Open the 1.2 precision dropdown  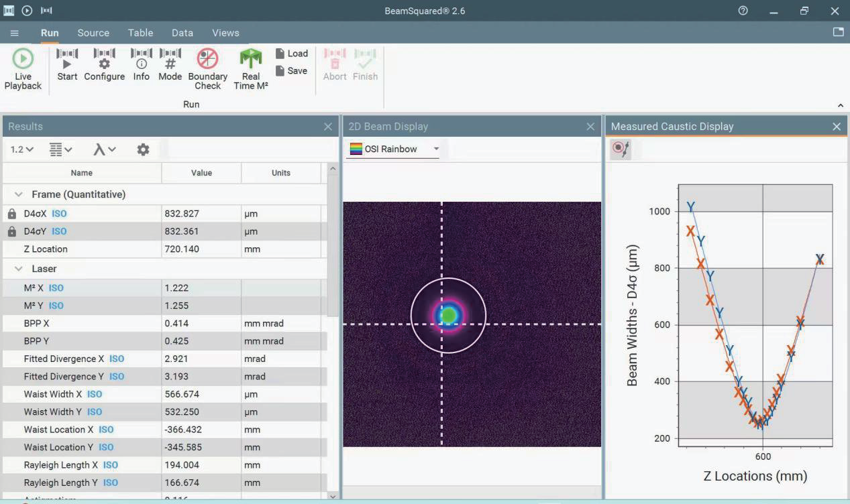(x=21, y=149)
